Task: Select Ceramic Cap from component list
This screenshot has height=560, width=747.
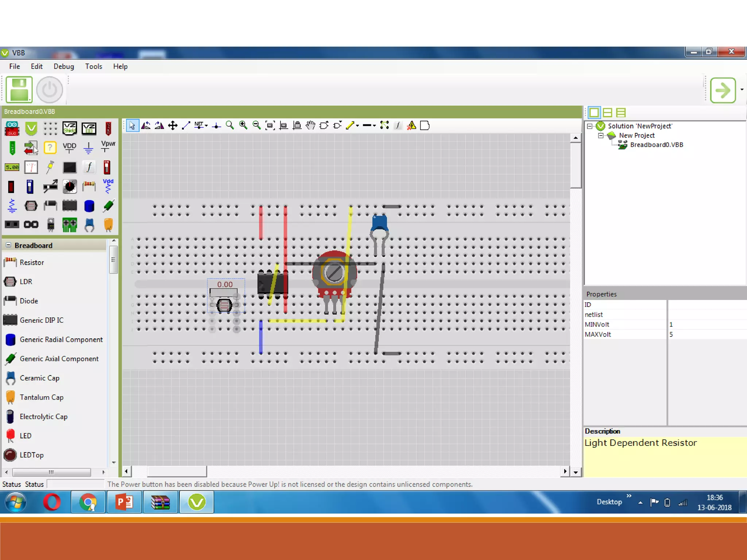Action: pyautogui.click(x=39, y=378)
